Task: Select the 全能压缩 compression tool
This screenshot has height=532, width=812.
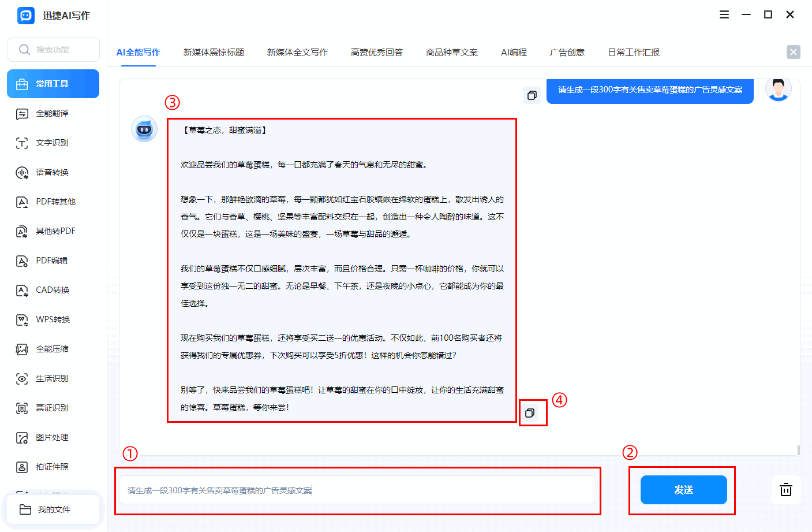Action: point(52,349)
